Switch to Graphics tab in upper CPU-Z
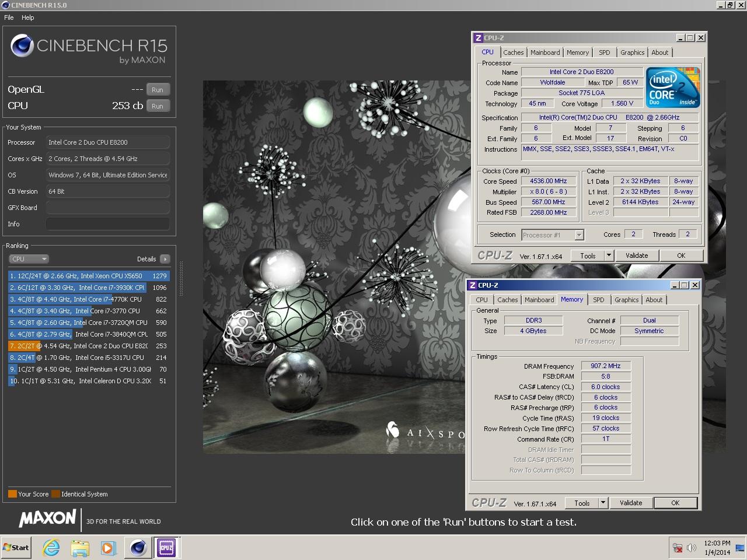 tap(633, 52)
